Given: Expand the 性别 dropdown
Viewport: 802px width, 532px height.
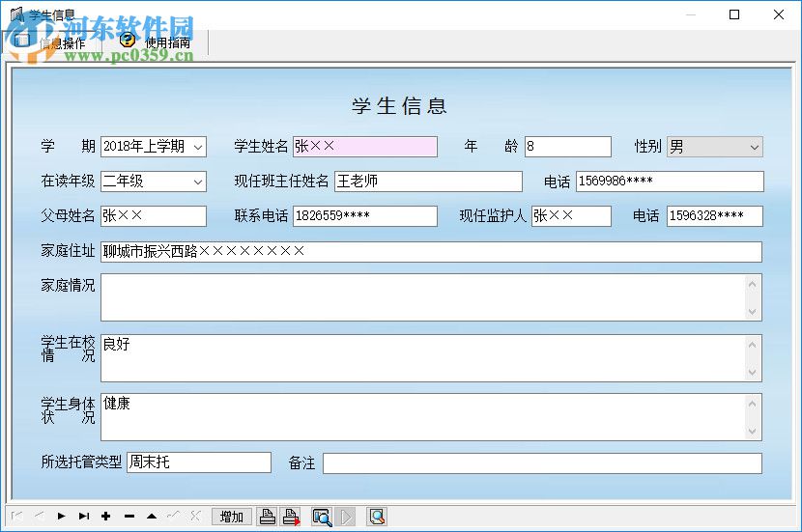Looking at the screenshot, I should pos(754,147).
